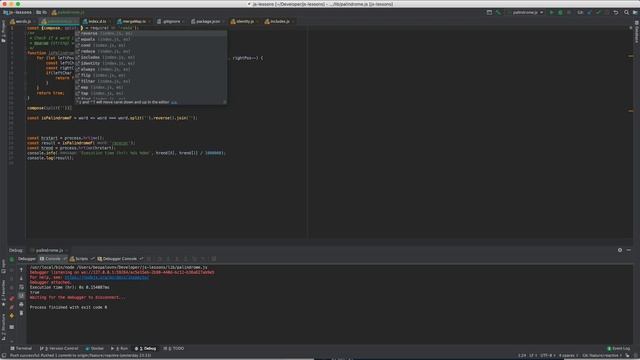
Task: Click js-lessons project breadcrumb
Action: tap(18, 13)
